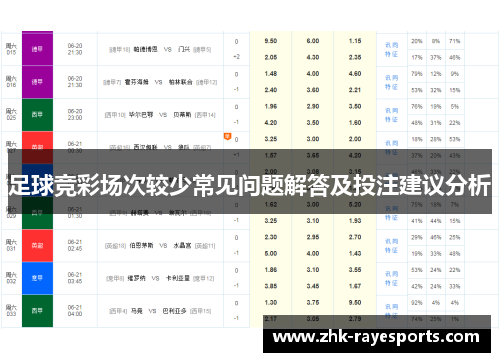Open the 伯恩茅斯 team link
This screenshot has width=500, height=362.
141,246
